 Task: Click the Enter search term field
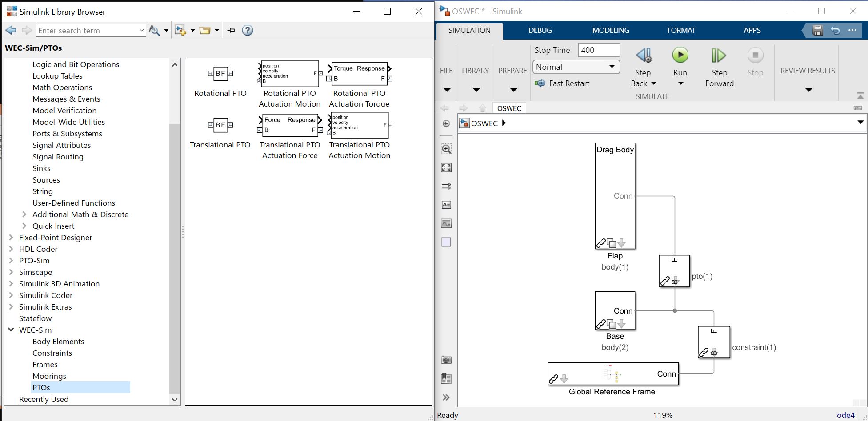tap(91, 30)
